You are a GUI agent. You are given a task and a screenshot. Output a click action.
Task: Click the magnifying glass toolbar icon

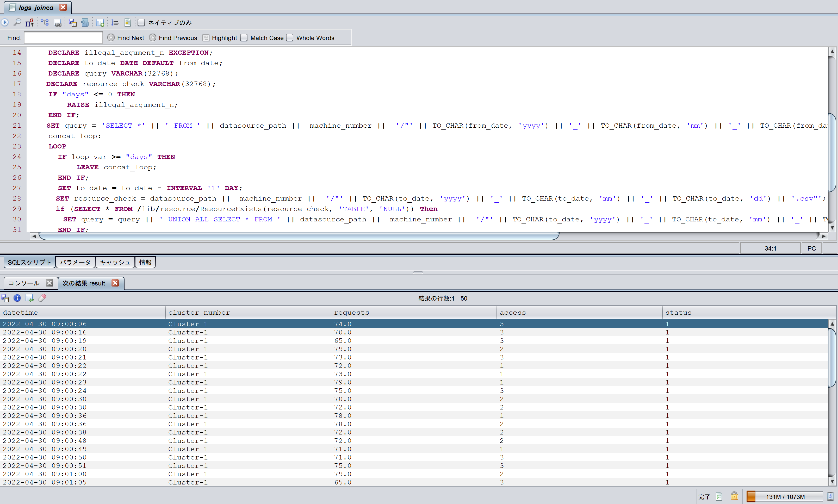click(17, 22)
